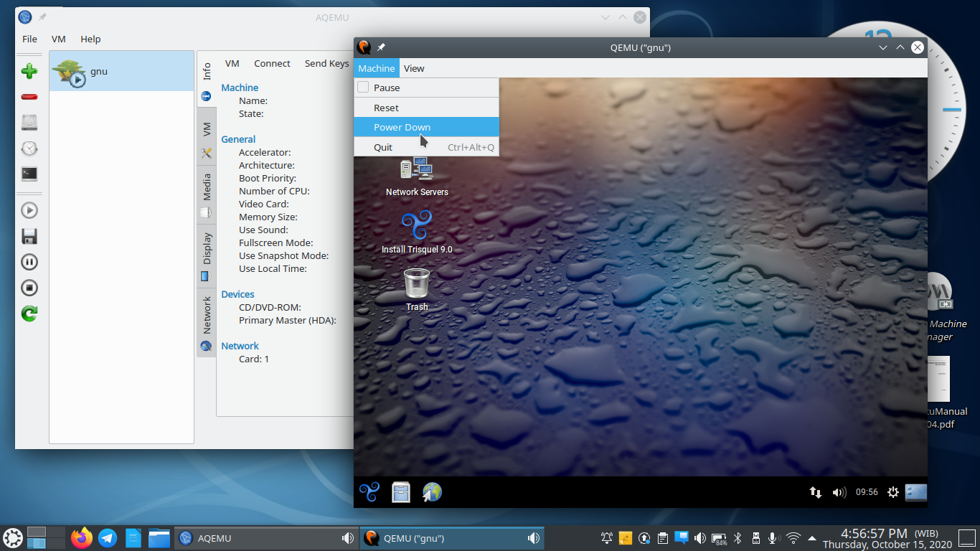Open the hard disk image icon in AQEMU toolbar
Image resolution: width=980 pixels, height=551 pixels.
(x=29, y=123)
